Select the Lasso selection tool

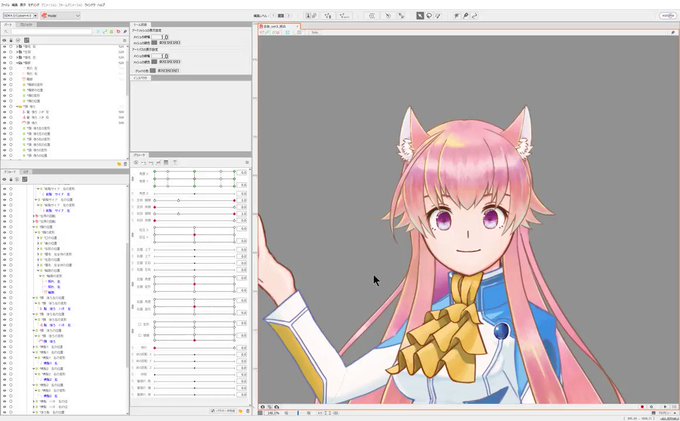(429, 16)
